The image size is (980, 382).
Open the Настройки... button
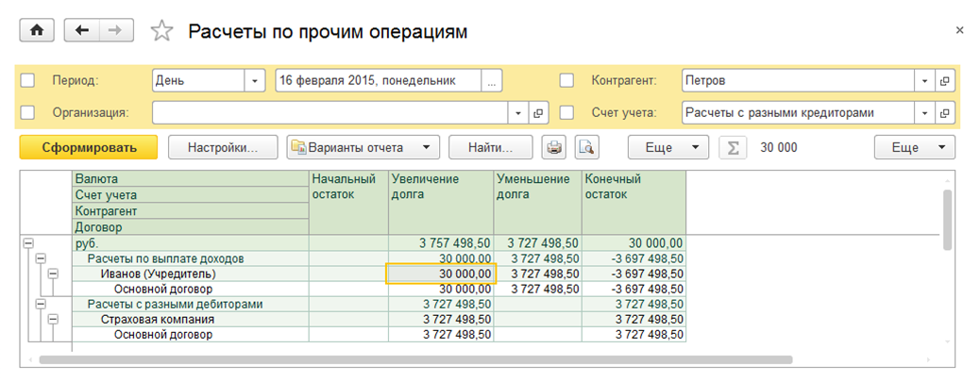pyautogui.click(x=223, y=147)
